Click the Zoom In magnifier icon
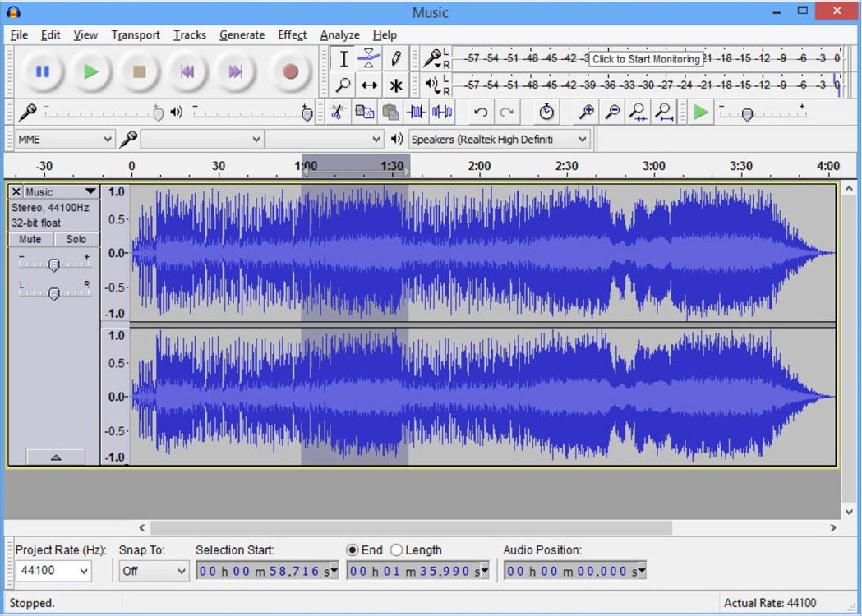Viewport: 862px width, 616px height. [x=588, y=112]
